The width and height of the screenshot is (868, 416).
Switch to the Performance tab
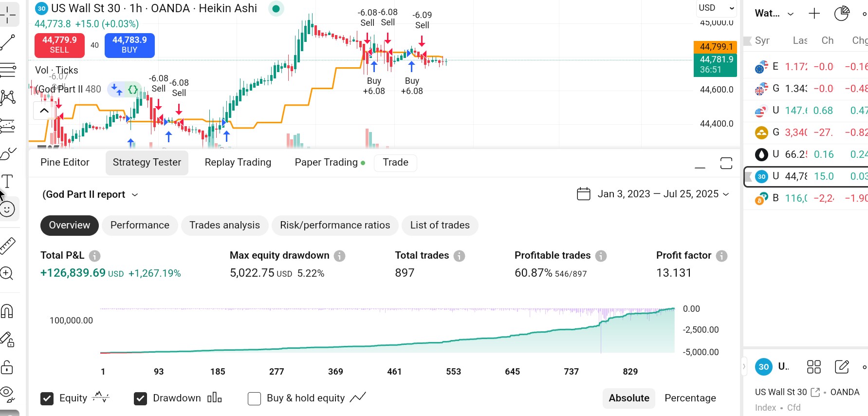pos(140,225)
